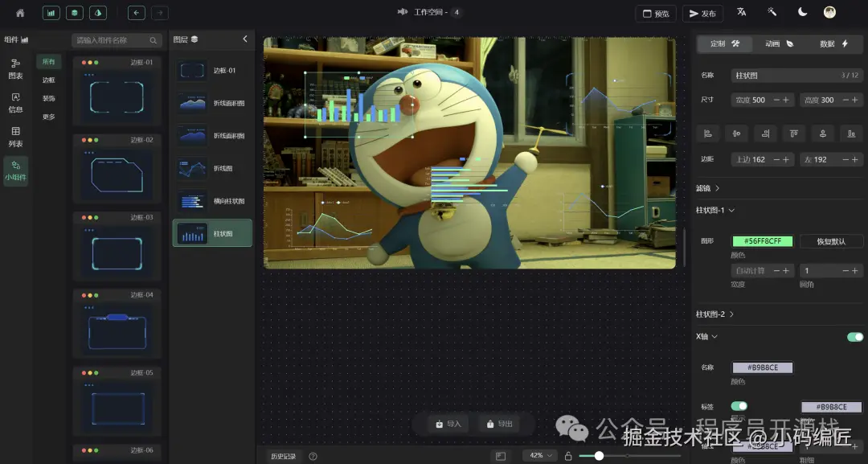Open the #56FF8CFF bar color swatch
Viewport: 868px width, 464px height.
click(x=763, y=241)
